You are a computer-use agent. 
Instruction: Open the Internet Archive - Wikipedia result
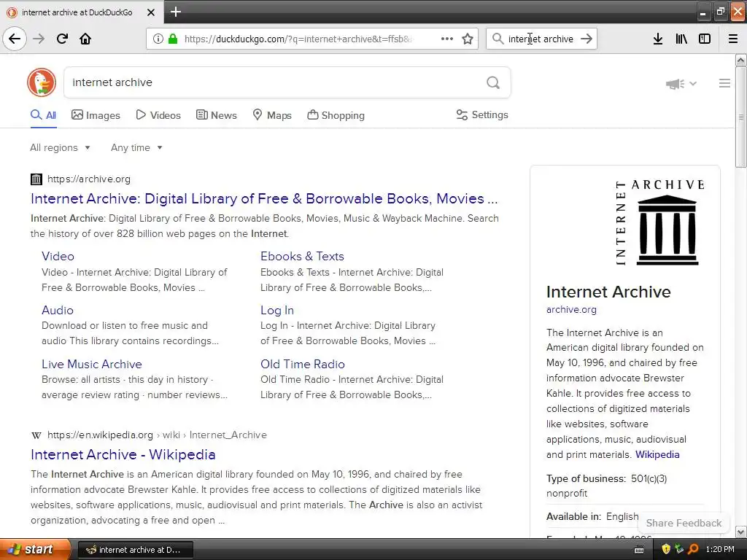[123, 455]
